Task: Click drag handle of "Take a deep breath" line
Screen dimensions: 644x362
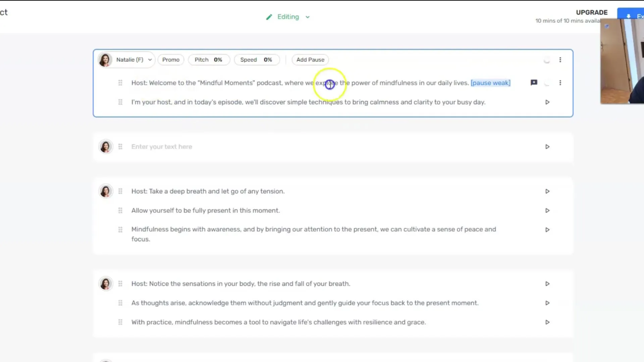Action: point(120,191)
